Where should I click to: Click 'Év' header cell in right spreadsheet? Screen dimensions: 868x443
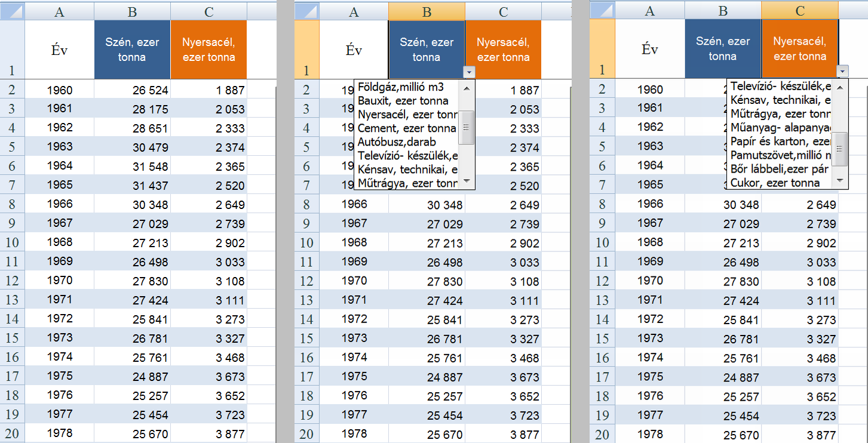[x=650, y=49]
